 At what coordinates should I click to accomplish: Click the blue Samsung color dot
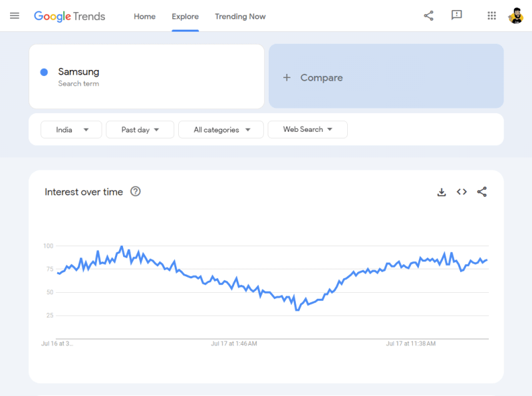coord(44,72)
